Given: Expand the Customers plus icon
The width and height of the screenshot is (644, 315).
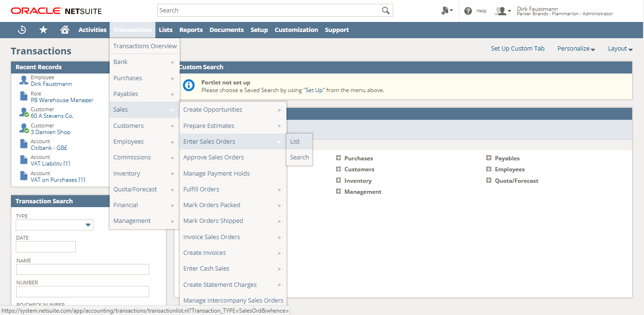Looking at the screenshot, I should pos(338,169).
